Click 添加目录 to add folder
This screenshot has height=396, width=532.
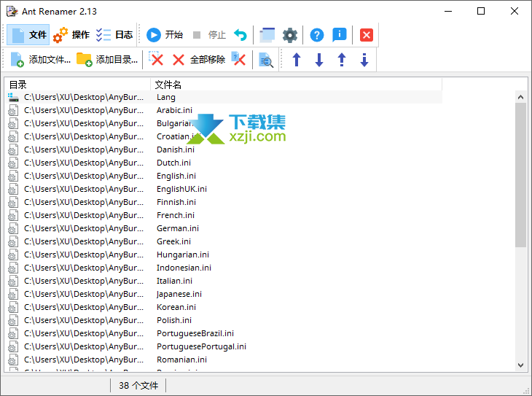click(x=107, y=60)
